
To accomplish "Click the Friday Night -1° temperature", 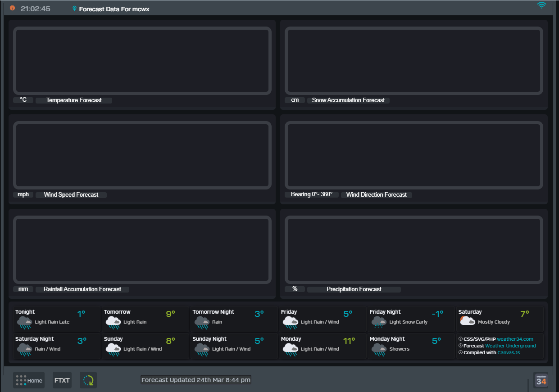I will [437, 314].
